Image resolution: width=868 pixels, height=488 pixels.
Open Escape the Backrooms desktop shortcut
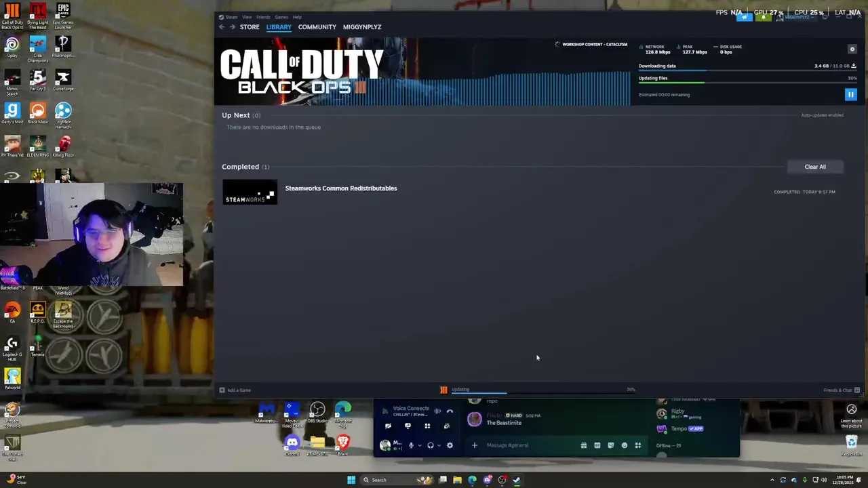[x=63, y=315]
